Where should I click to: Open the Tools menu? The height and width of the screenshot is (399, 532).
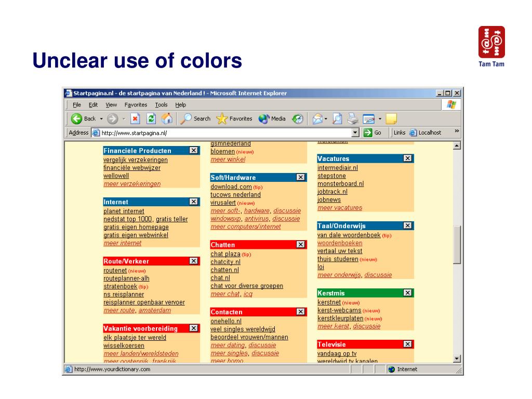click(161, 105)
